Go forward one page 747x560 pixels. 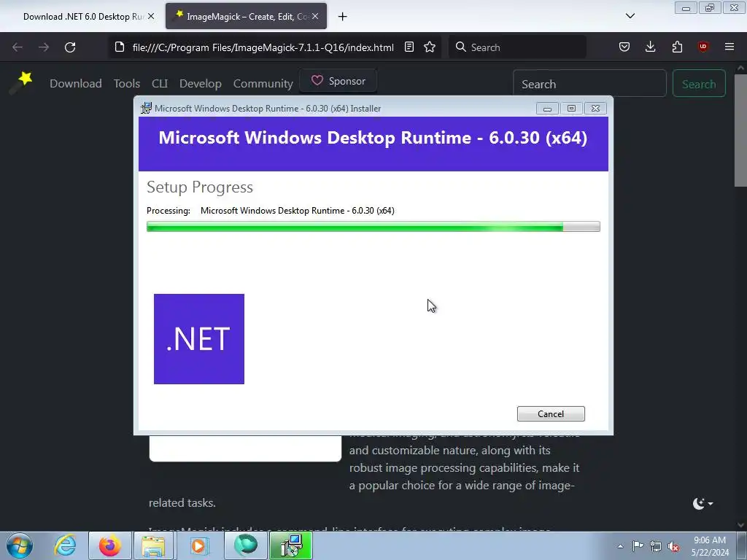[x=44, y=47]
